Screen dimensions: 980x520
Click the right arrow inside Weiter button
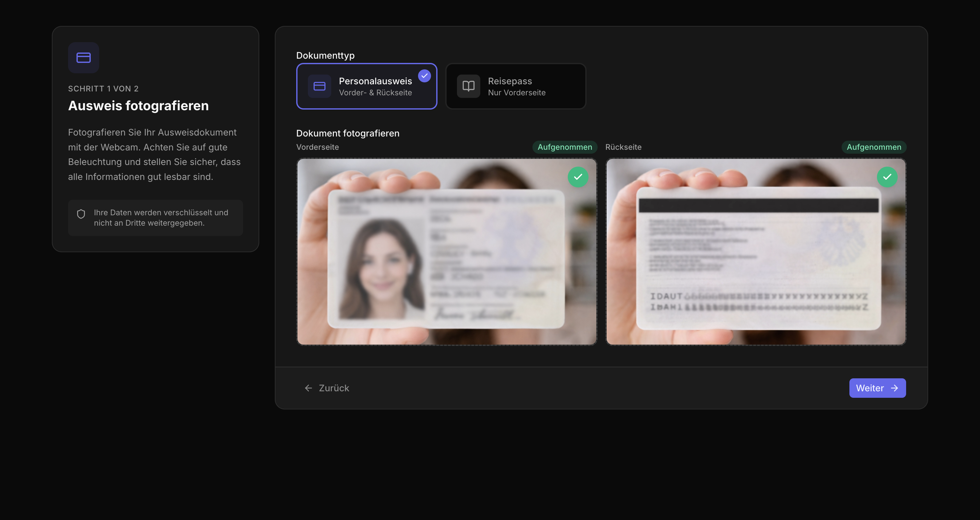895,388
